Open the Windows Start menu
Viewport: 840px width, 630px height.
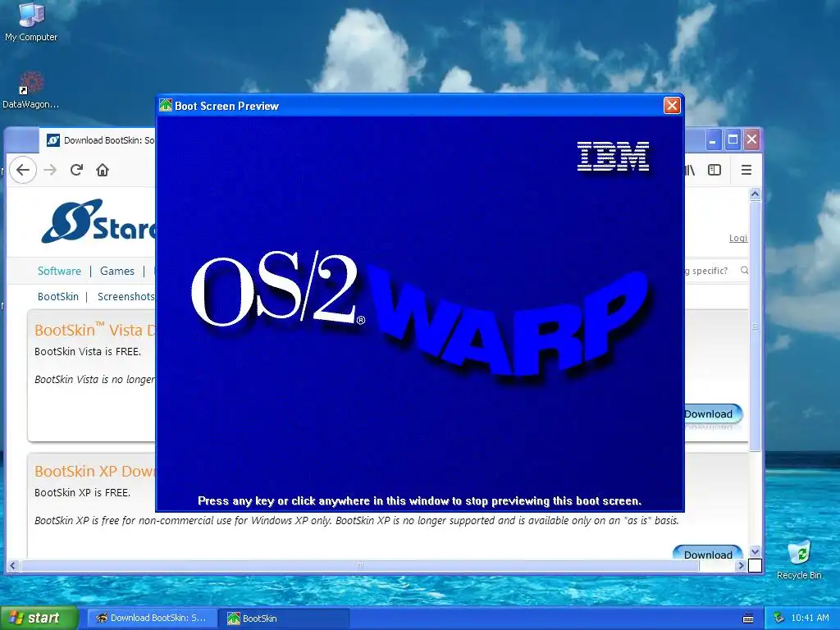click(x=39, y=619)
